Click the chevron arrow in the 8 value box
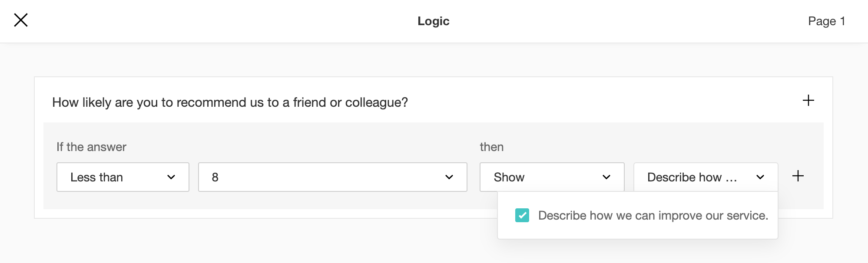Image resolution: width=868 pixels, height=263 pixels. pyautogui.click(x=449, y=177)
